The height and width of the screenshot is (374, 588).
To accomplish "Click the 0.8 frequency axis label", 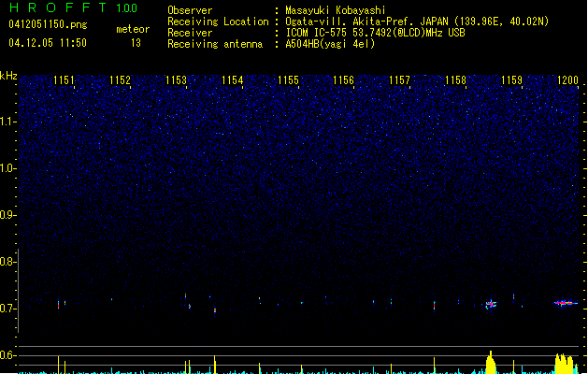I will click(8, 262).
